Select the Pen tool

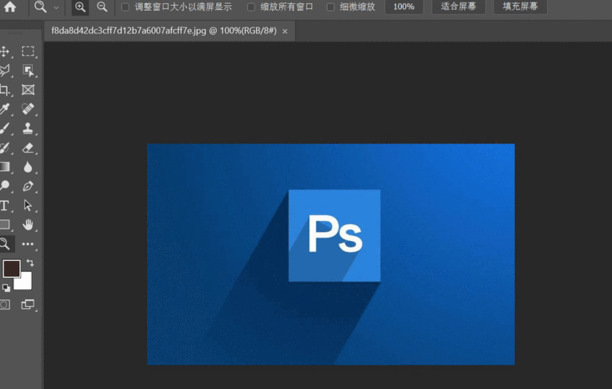coord(28,186)
